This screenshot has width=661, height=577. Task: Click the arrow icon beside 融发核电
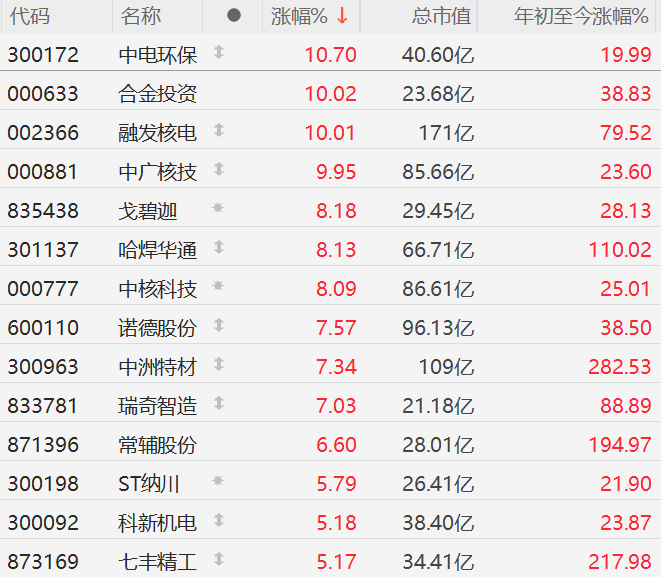pyautogui.click(x=218, y=130)
